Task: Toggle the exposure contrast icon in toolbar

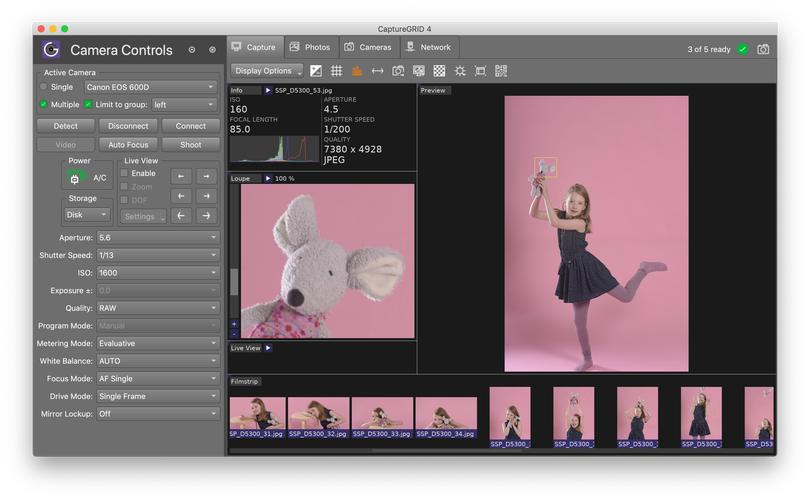Action: pos(316,71)
